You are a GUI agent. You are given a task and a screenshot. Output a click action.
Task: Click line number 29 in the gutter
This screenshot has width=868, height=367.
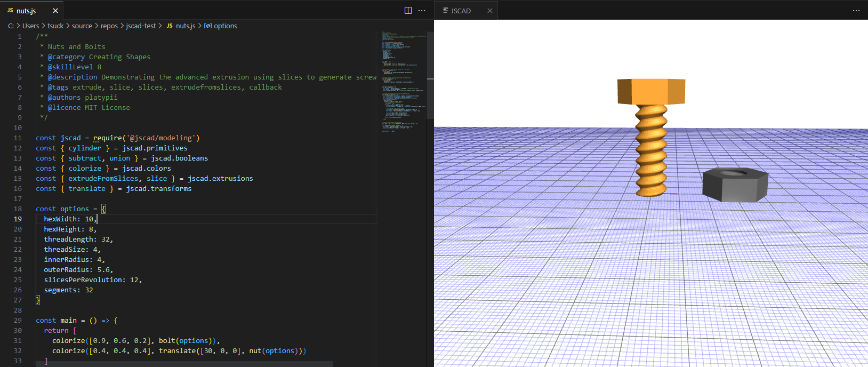coord(18,320)
